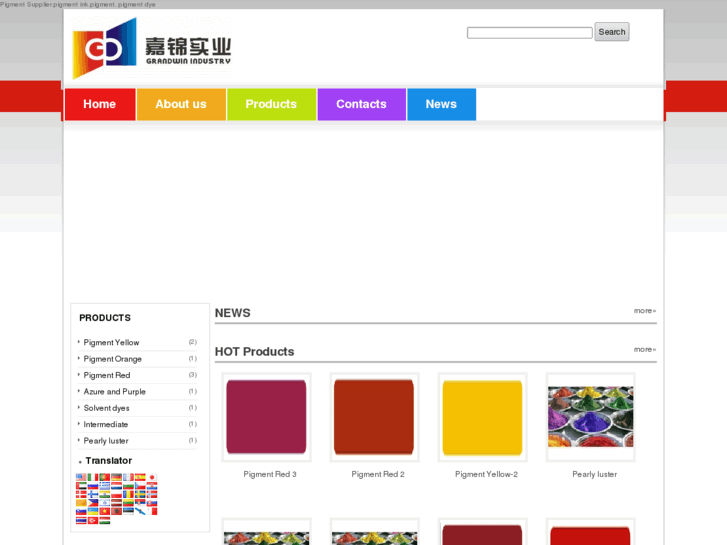This screenshot has height=545, width=727.
Task: Choose the German flag in Translator
Action: tap(116, 477)
